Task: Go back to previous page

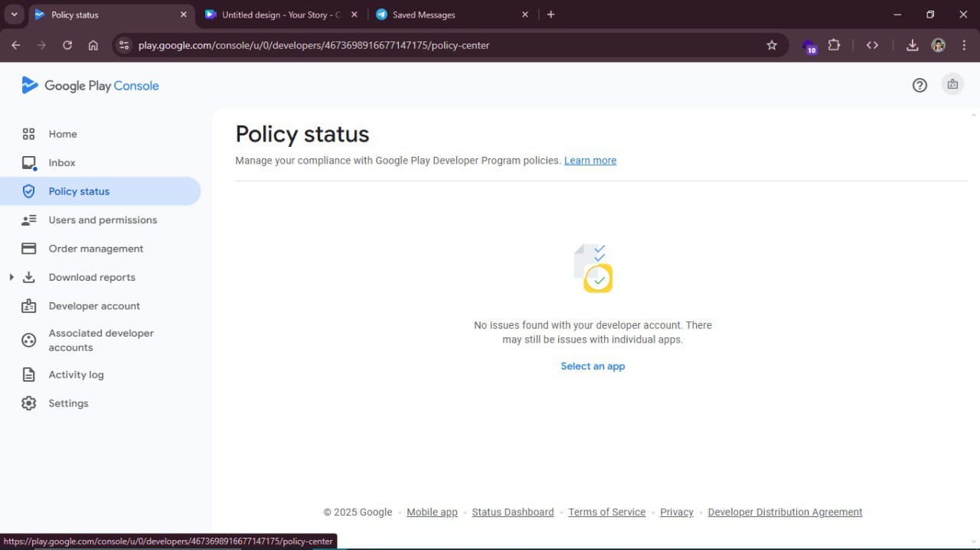Action: tap(16, 45)
